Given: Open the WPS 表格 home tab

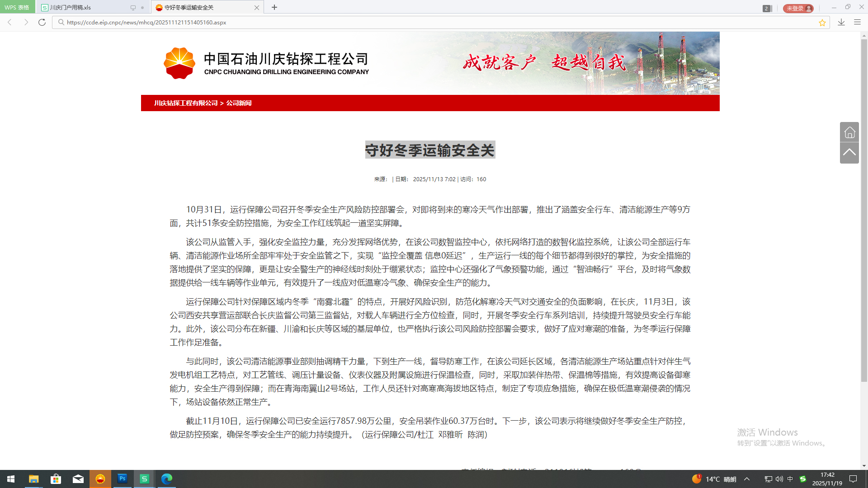Looking at the screenshot, I should 17,7.
